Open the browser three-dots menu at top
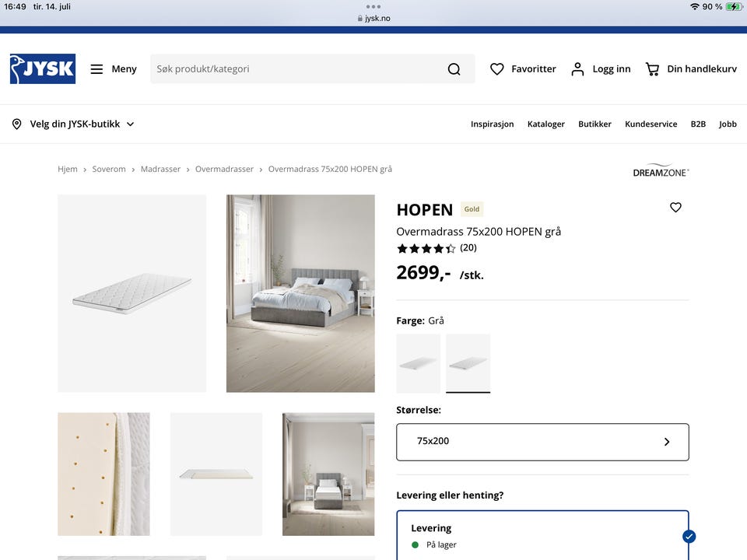This screenshot has height=560, width=747. click(373, 7)
